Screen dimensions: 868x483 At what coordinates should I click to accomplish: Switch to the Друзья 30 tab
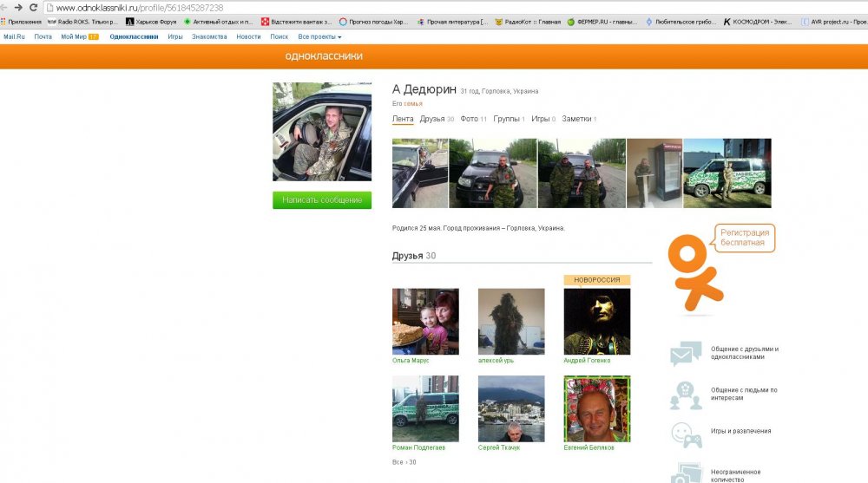coord(437,119)
